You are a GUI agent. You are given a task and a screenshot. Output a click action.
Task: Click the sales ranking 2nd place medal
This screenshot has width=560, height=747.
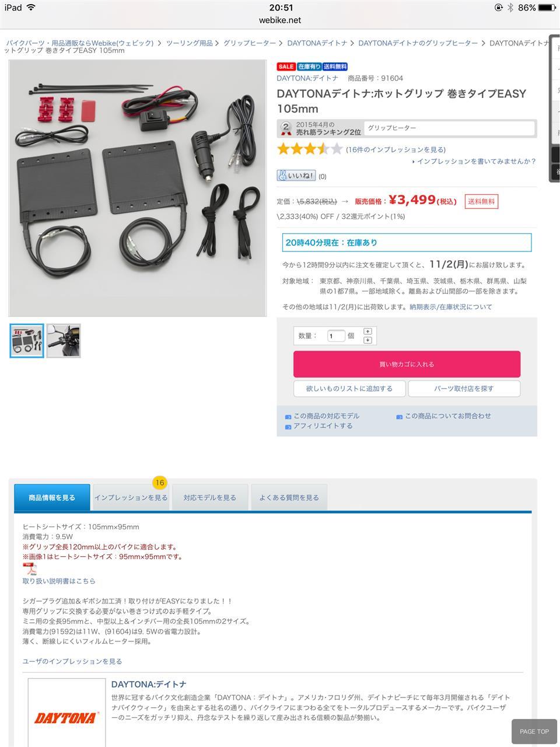pyautogui.click(x=286, y=128)
